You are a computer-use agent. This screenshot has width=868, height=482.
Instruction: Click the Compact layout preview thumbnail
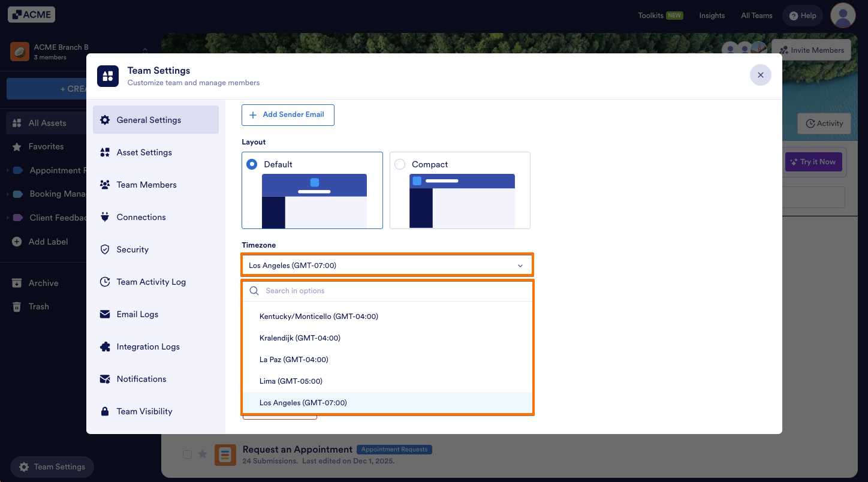click(x=462, y=201)
